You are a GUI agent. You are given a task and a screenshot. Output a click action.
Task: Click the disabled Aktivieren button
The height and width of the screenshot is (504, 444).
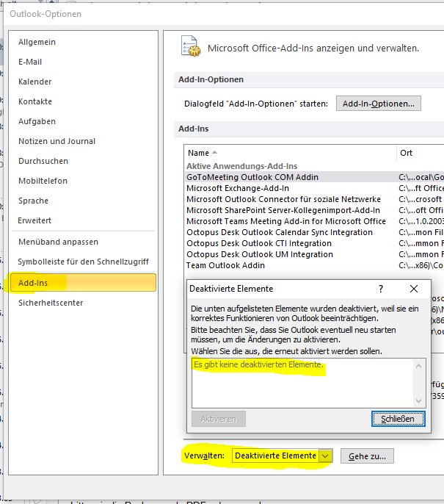(219, 419)
